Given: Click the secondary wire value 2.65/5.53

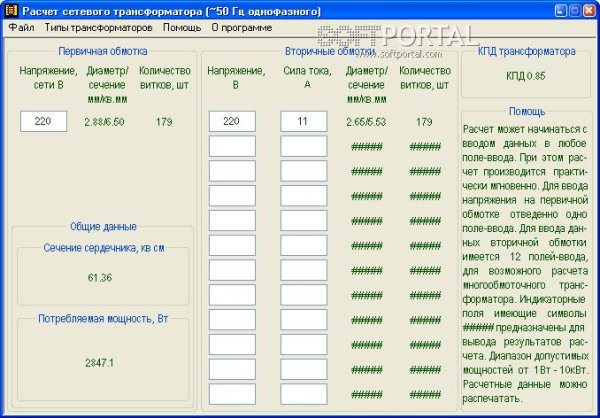Looking at the screenshot, I should click(x=366, y=122).
